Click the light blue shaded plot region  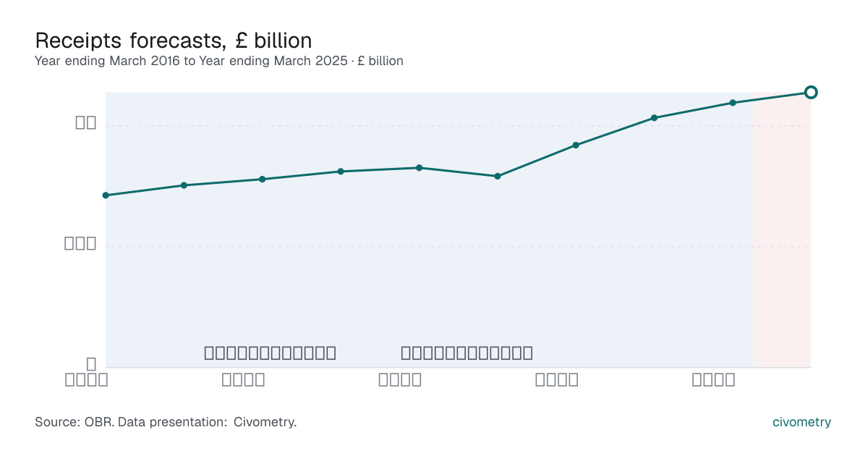click(429, 230)
